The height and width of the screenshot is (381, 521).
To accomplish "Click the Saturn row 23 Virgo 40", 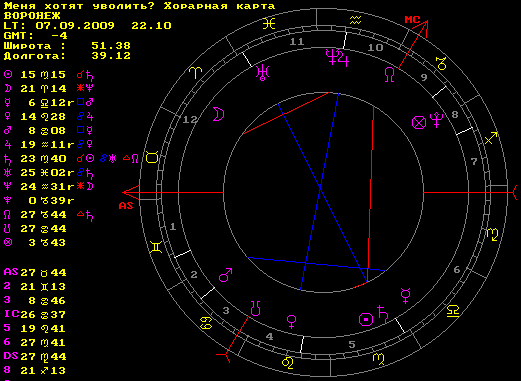I will 71,159.
